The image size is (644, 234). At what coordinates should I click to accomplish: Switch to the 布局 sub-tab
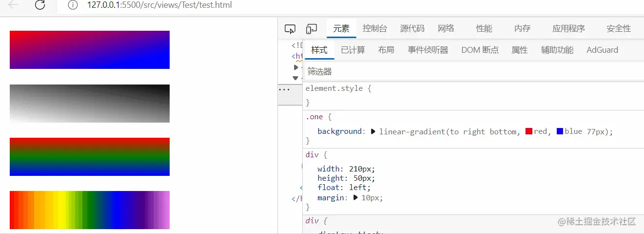coord(386,50)
